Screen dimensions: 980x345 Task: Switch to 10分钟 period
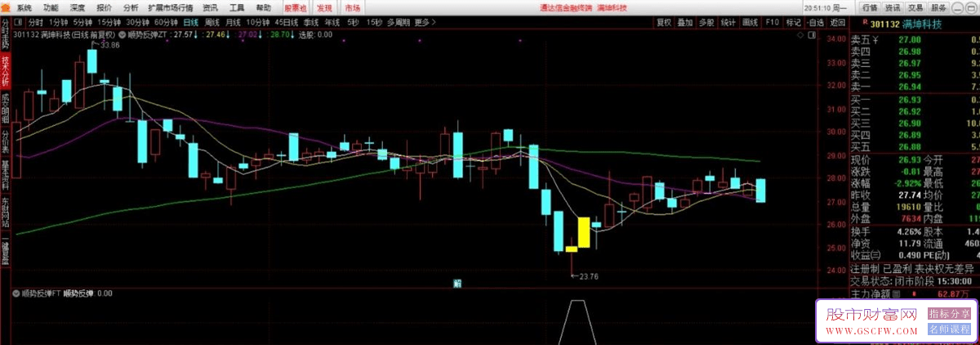pos(258,22)
